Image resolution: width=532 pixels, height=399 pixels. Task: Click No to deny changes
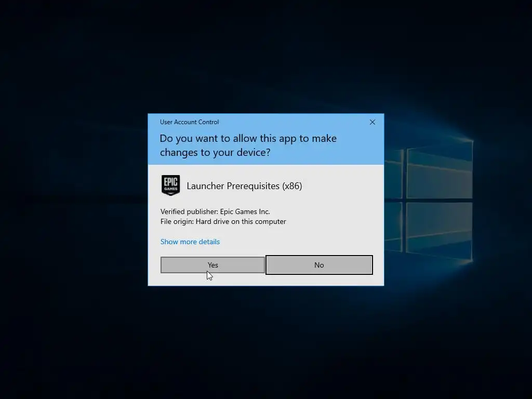[319, 265]
